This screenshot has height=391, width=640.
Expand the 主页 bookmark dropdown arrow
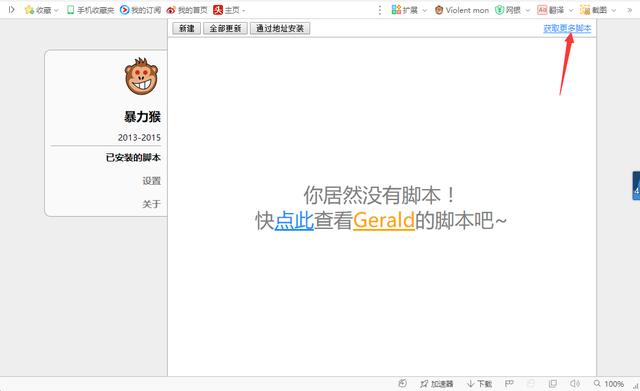point(244,10)
